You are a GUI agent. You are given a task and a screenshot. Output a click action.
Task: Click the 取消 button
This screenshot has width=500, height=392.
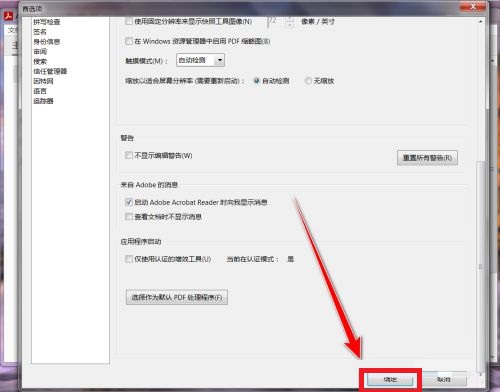[444, 379]
